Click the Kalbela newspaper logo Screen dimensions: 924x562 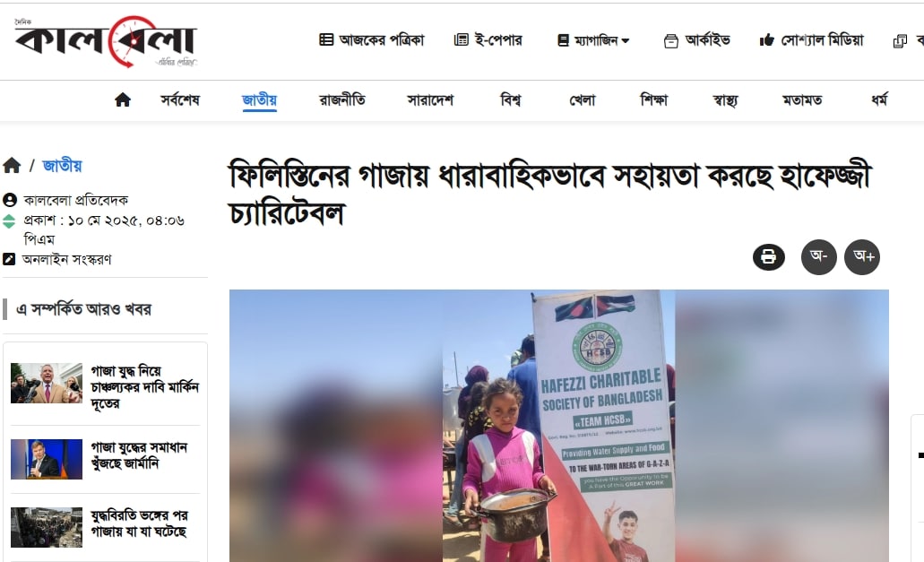coord(106,41)
